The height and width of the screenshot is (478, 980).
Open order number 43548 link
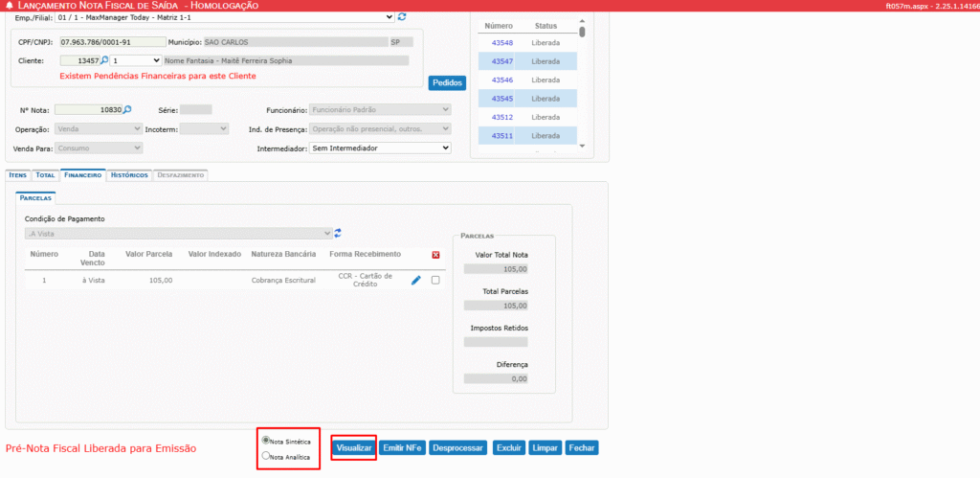click(502, 43)
